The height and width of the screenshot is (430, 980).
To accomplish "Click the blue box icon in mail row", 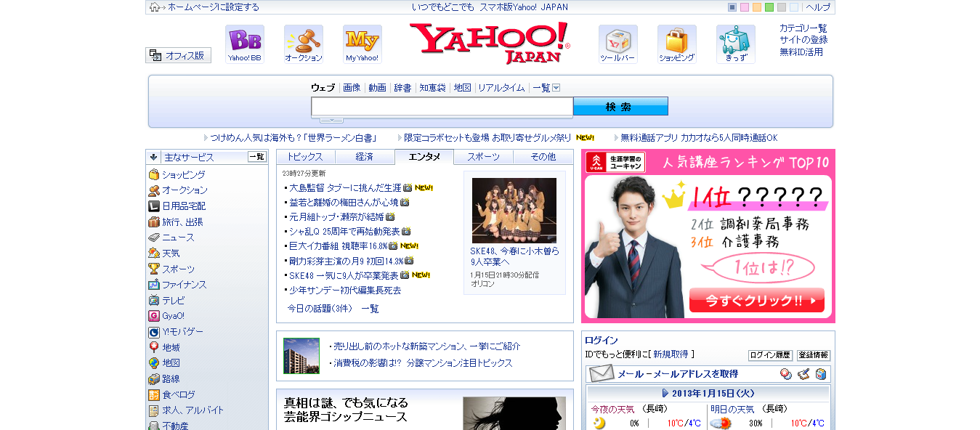I will [x=821, y=374].
